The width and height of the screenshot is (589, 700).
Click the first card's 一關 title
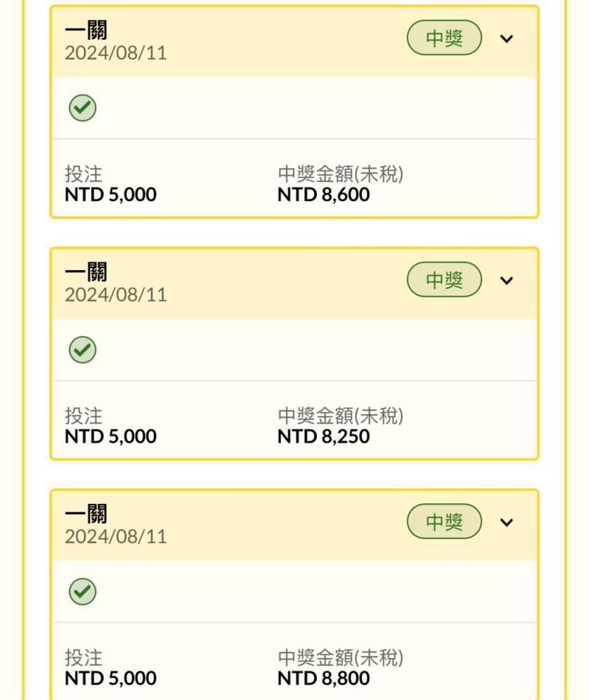[x=86, y=30]
